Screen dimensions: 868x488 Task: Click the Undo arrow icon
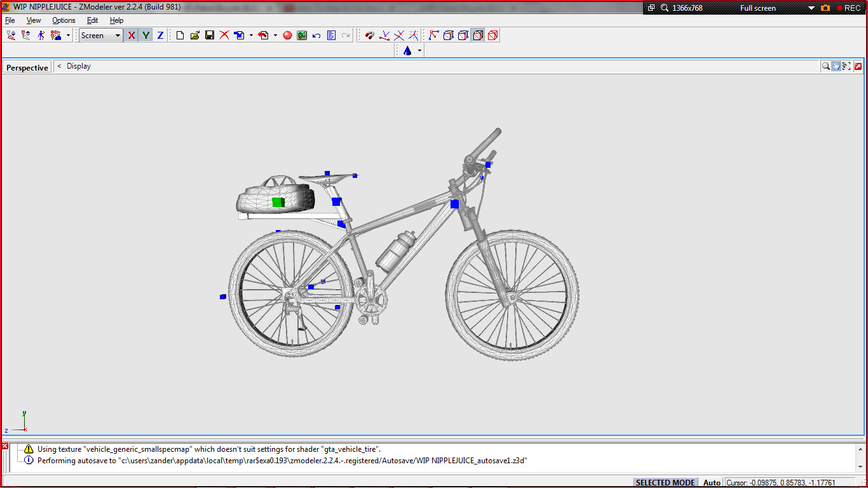click(x=316, y=36)
